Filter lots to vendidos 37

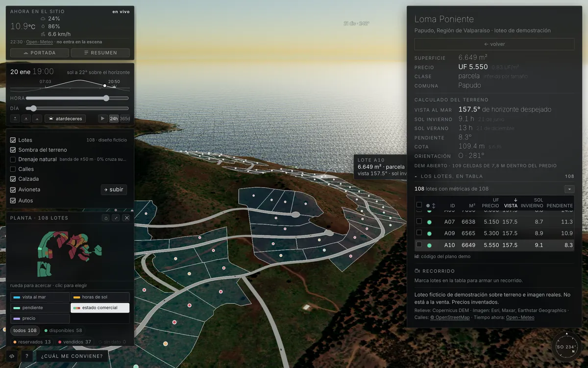tap(75, 342)
